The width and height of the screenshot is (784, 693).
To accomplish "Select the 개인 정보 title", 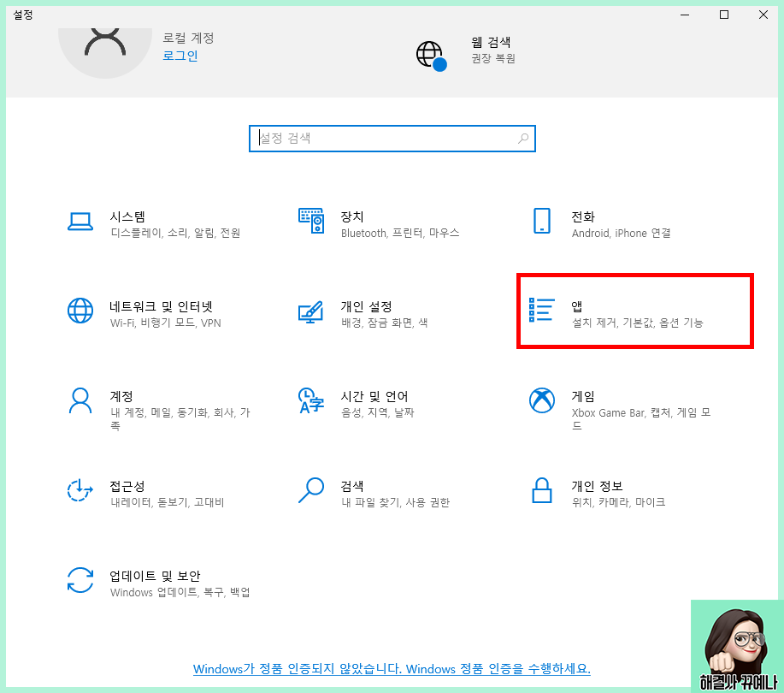I will pos(597,486).
